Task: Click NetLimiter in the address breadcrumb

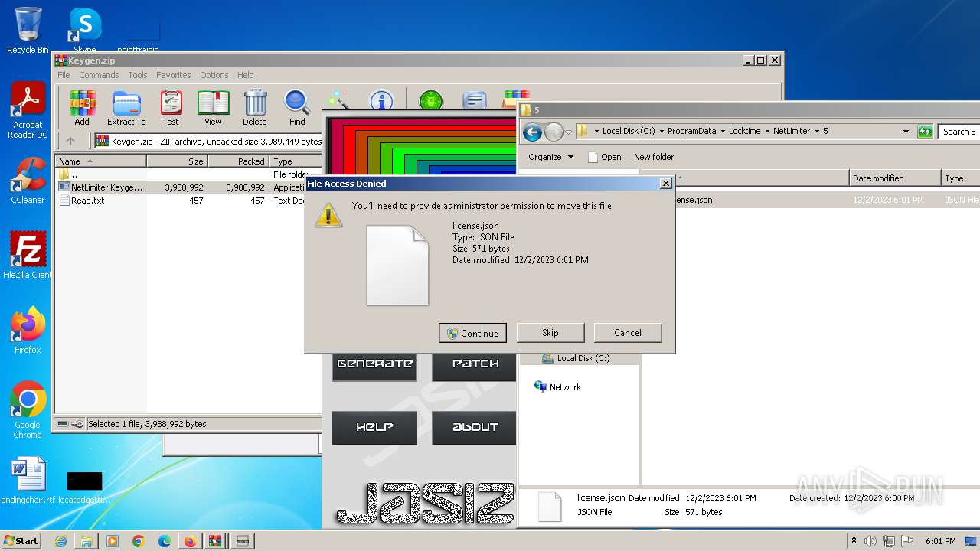Action: coord(791,131)
